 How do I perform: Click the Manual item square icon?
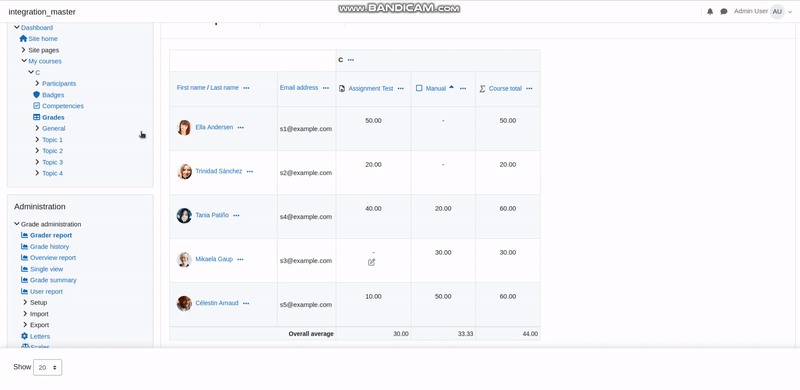pos(419,88)
